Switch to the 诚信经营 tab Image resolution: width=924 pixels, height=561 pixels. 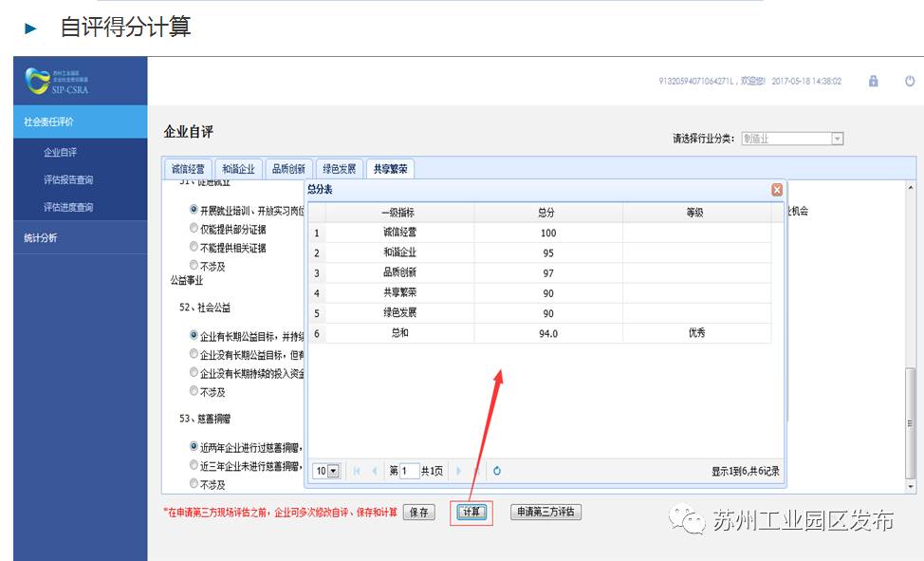(191, 168)
